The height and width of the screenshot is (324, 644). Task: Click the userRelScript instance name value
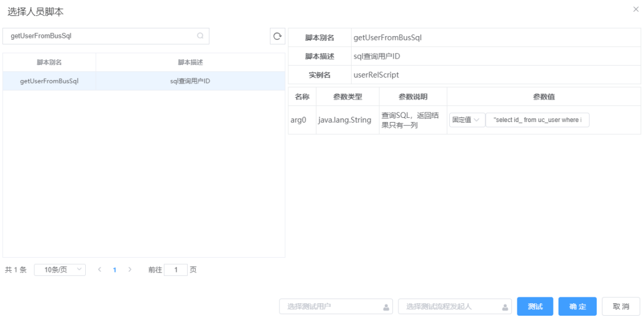[x=376, y=75]
